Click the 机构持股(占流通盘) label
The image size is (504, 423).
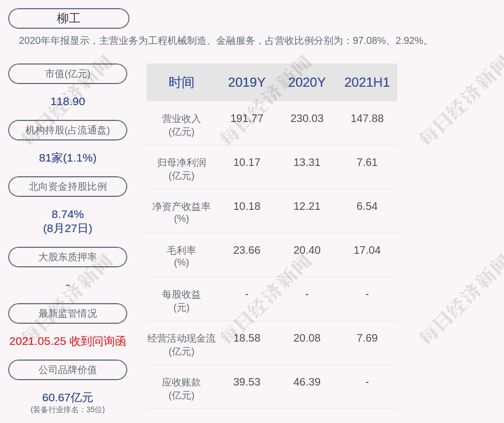[x=68, y=130]
